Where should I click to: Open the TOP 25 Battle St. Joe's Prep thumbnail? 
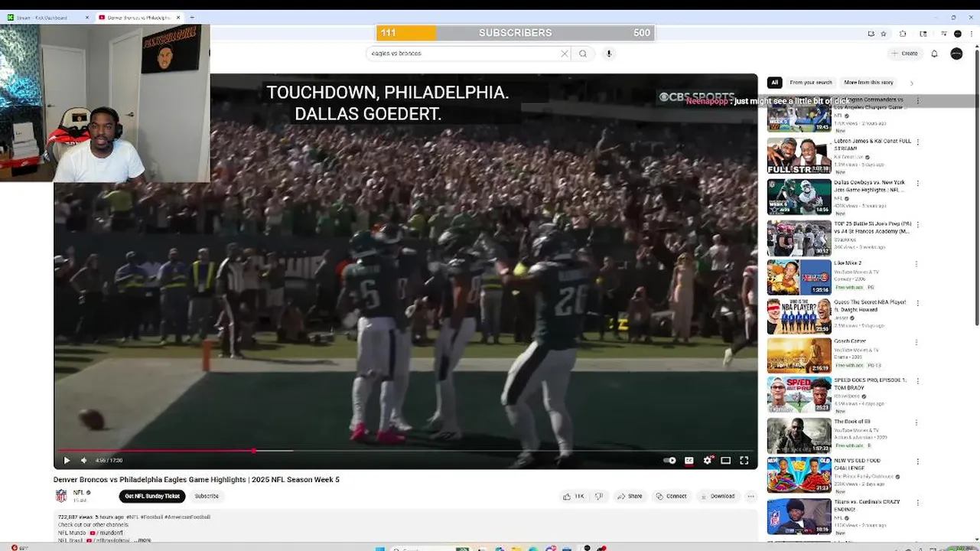coord(799,238)
